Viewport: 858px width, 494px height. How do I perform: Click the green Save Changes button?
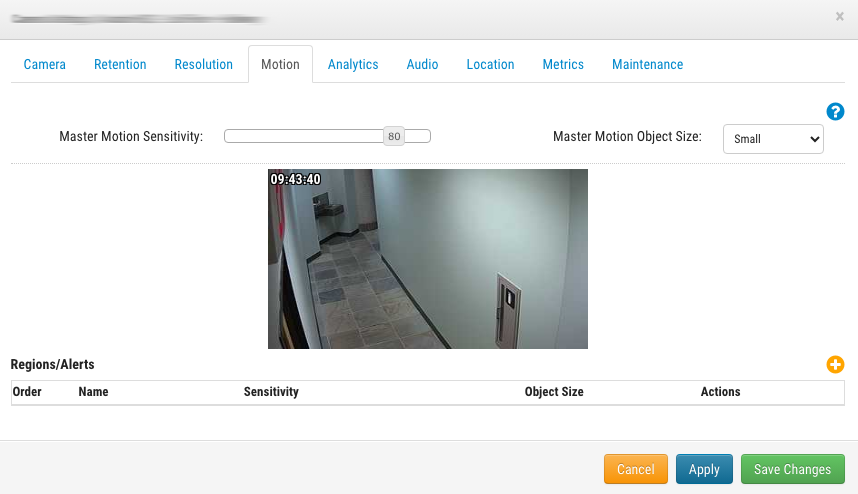[792, 469]
